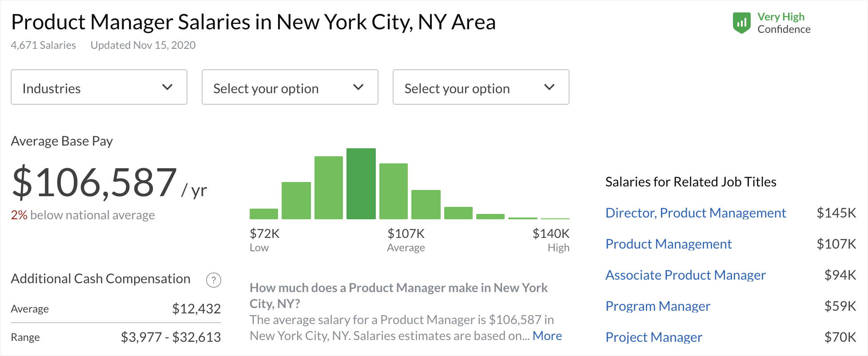Open the Product Management salary link

coord(669,244)
